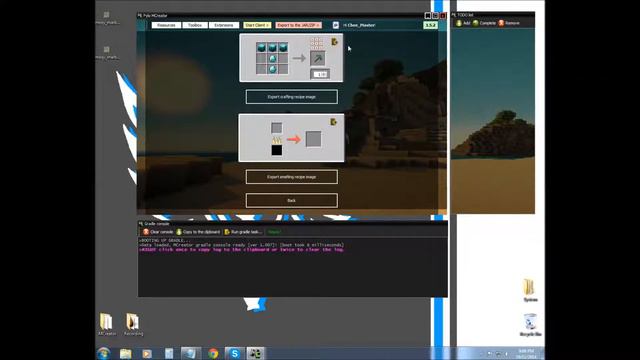Open Google Chrome from the taskbar
Screen dimensions: 640x360
click(213, 353)
